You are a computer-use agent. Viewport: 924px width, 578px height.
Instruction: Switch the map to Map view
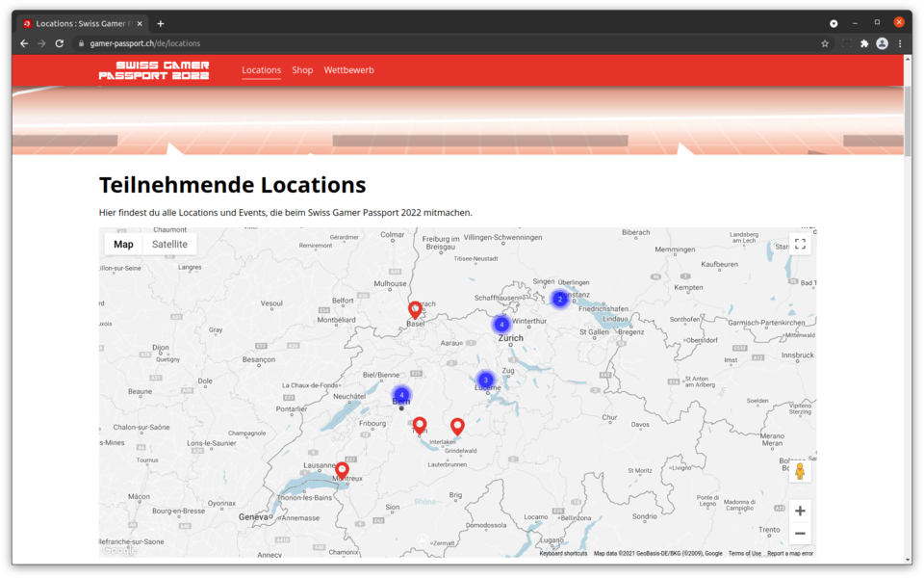123,244
